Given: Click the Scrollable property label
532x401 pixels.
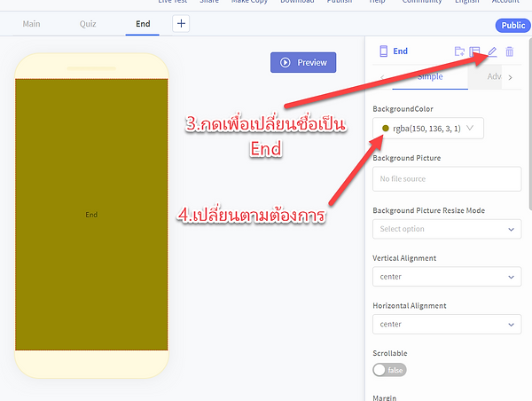Looking at the screenshot, I should tap(390, 353).
